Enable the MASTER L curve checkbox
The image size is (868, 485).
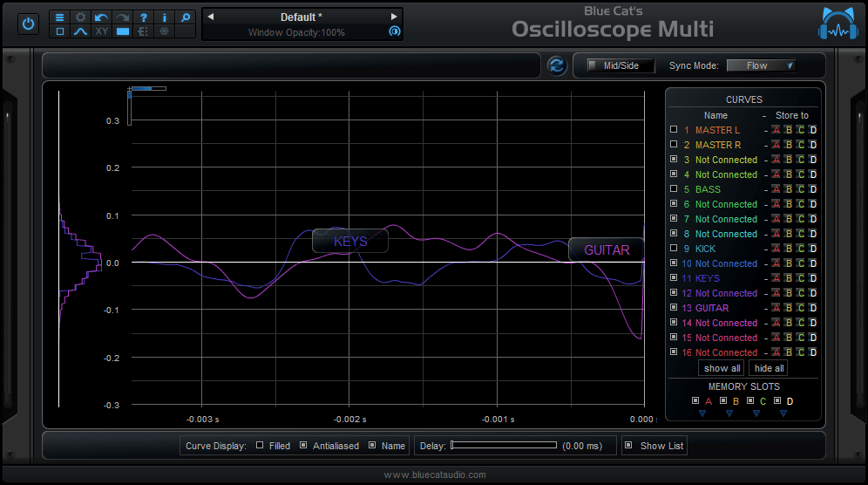(x=674, y=129)
